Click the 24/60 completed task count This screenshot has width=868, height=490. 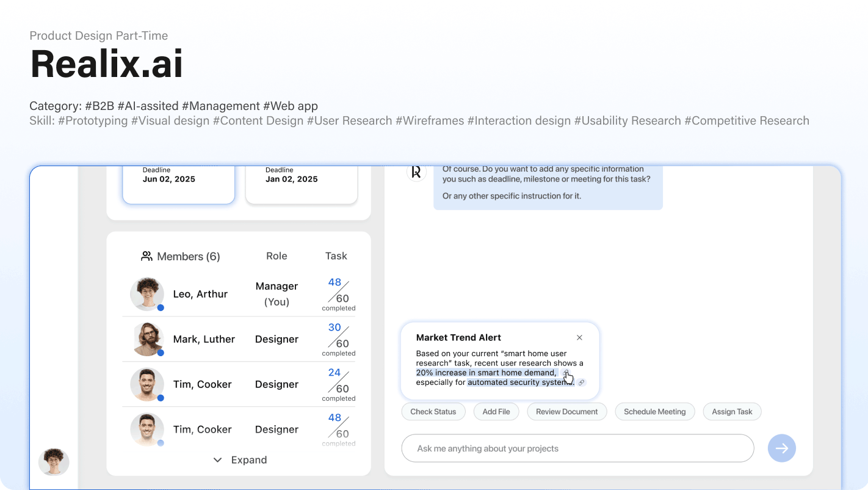[339, 384]
